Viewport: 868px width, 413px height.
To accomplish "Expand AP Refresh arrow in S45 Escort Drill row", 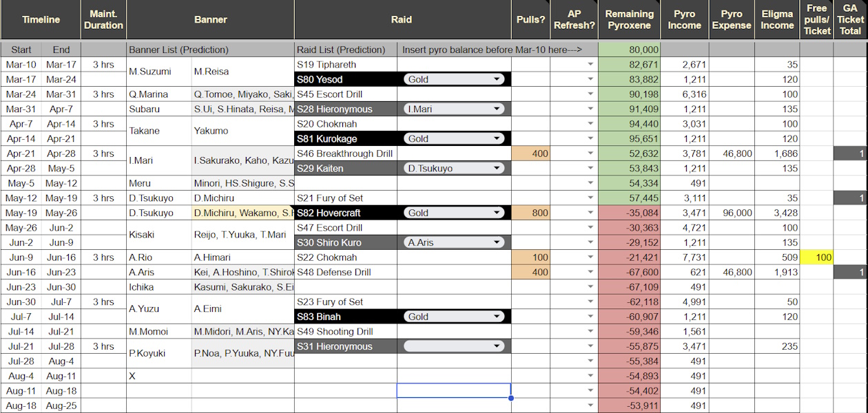I will (590, 94).
